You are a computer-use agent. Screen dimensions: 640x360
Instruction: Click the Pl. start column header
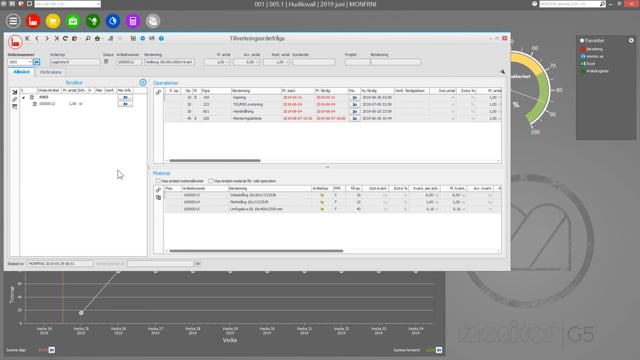pyautogui.click(x=298, y=91)
